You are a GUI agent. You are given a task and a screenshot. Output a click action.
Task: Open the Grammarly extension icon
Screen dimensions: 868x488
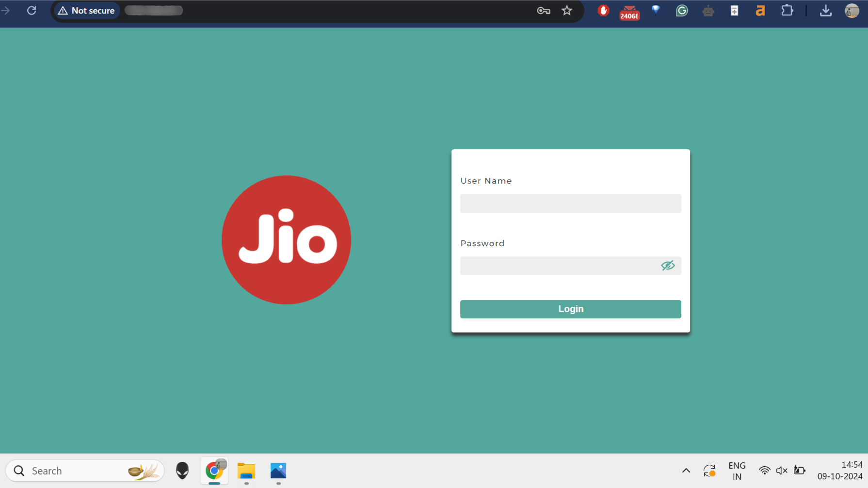[x=682, y=11]
